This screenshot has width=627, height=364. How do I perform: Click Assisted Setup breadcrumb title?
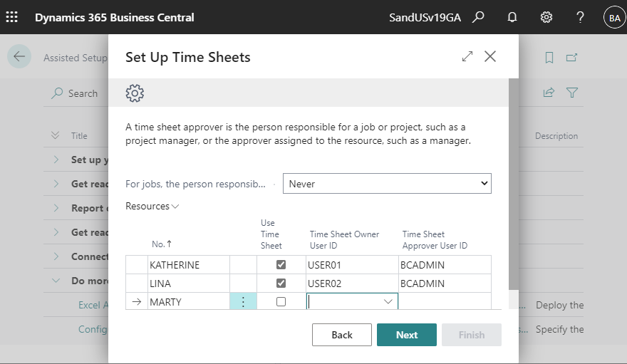pos(76,58)
